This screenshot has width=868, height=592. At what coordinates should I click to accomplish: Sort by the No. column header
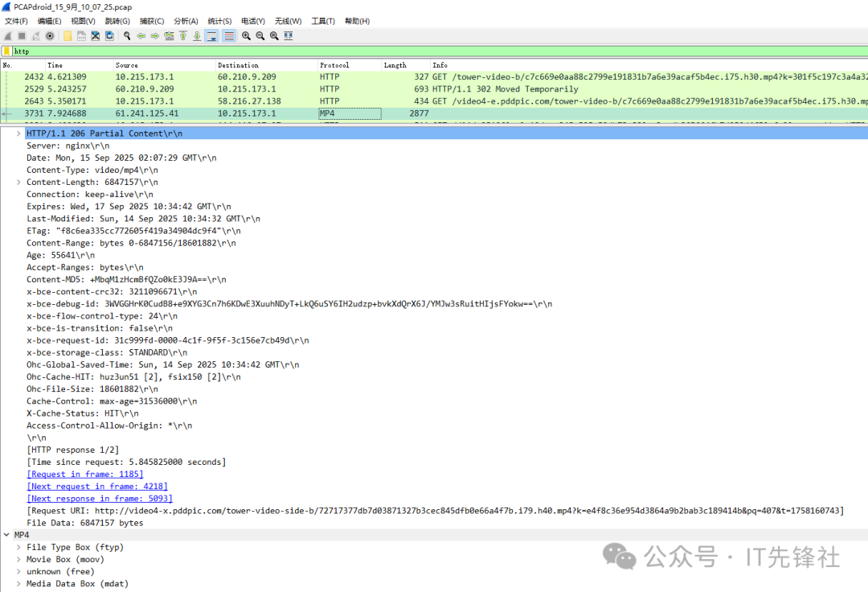23,65
